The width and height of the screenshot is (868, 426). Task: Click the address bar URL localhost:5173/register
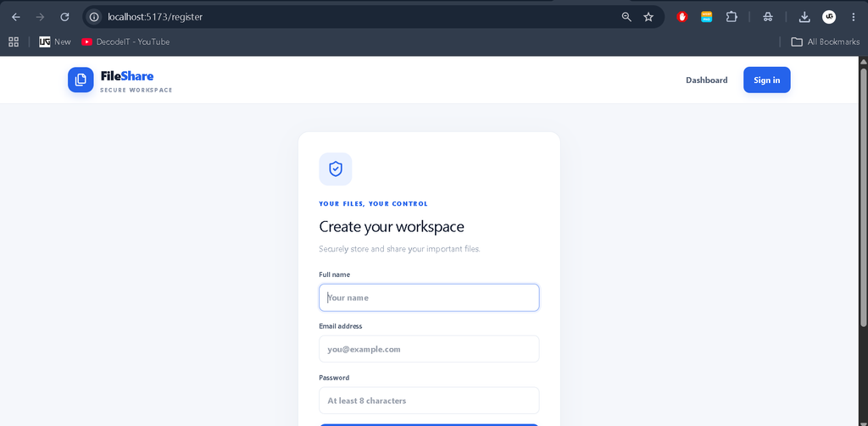[x=155, y=17]
